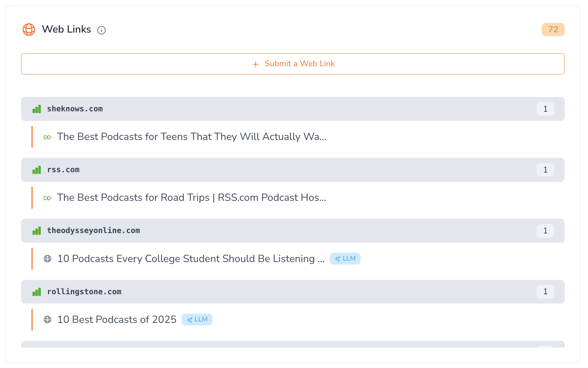Screen dimensions: 588x368
Task: Click the green fast-forward icon by Teens podcast link
Action: click(x=48, y=137)
